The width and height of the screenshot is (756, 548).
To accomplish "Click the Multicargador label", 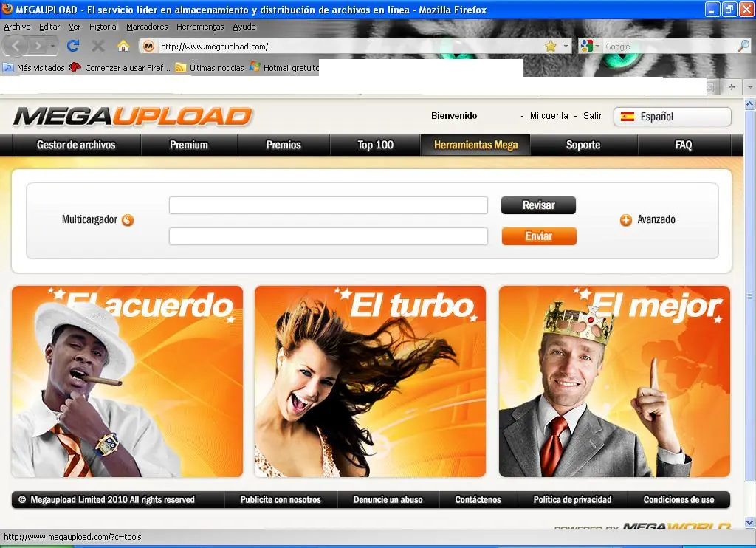I will (x=89, y=219).
